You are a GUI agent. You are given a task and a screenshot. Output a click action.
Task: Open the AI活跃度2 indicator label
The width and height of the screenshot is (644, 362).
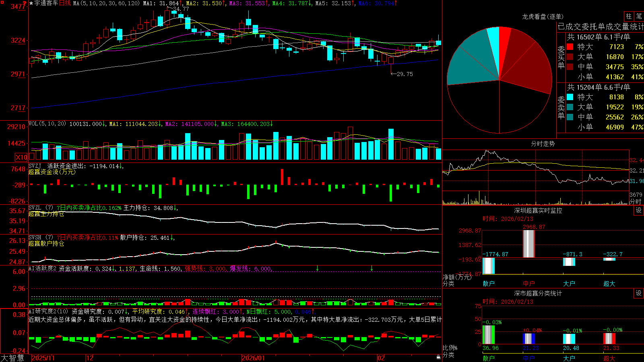[43, 268]
